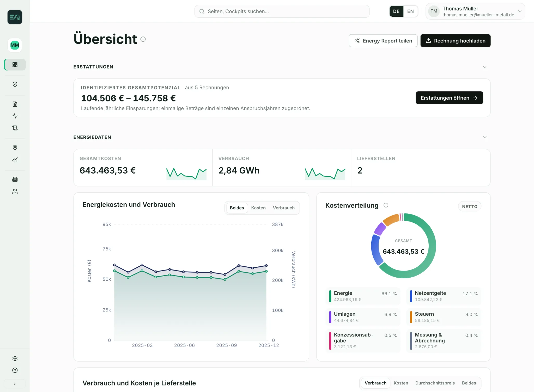Click the Messung & Abrechnung legend item
The width and height of the screenshot is (534, 392).
(x=444, y=341)
